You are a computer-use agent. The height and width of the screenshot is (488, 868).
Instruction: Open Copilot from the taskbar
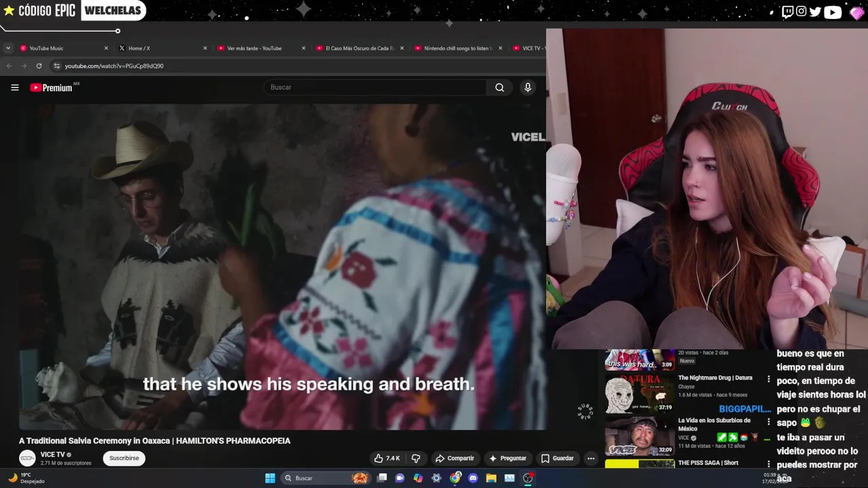(x=418, y=478)
